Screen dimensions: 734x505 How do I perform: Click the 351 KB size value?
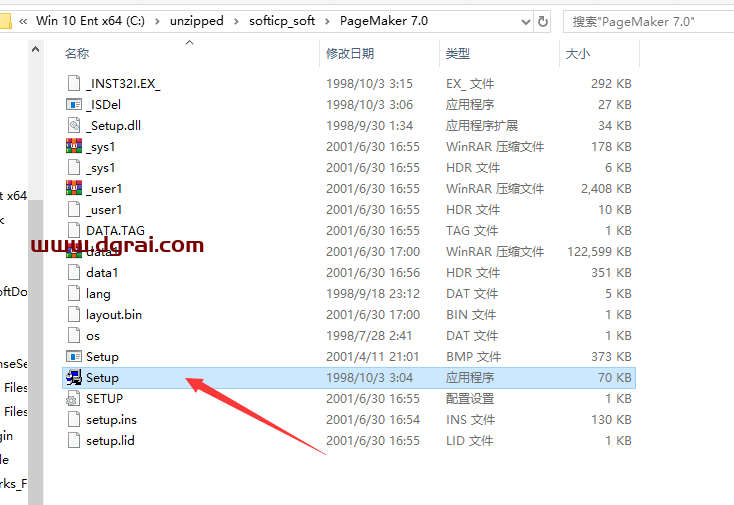[611, 272]
